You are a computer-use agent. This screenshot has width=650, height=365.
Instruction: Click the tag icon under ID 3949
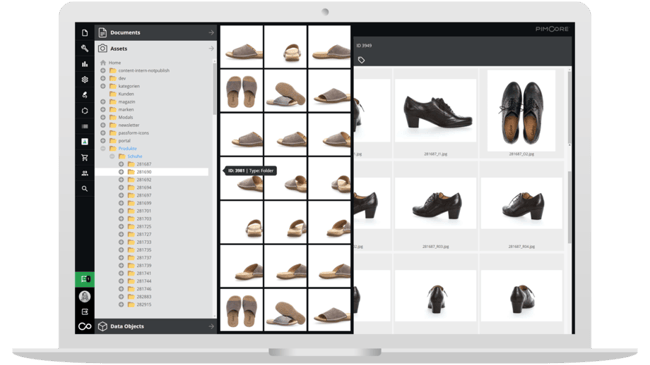tap(361, 60)
